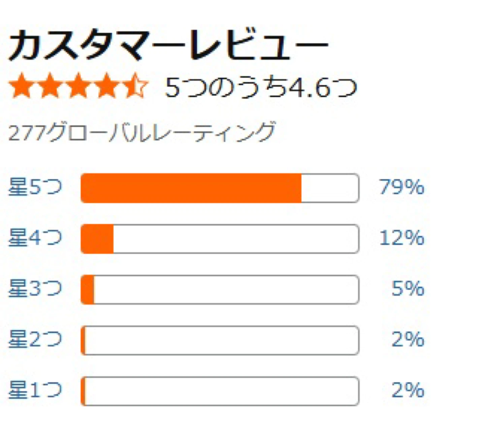Image resolution: width=485 pixels, height=448 pixels.
Task: Click the second orange rating star
Action: [50, 86]
